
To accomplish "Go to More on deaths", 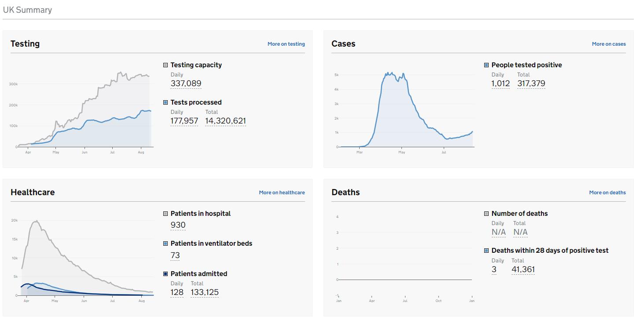I will coord(607,193).
